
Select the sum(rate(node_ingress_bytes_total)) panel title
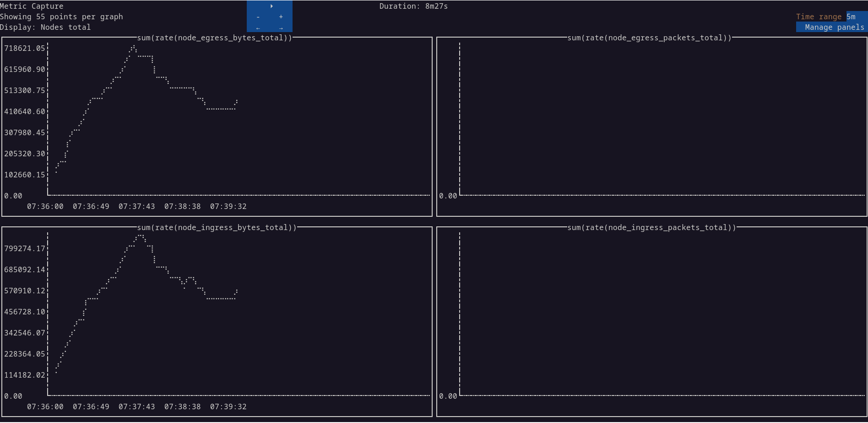(x=218, y=227)
